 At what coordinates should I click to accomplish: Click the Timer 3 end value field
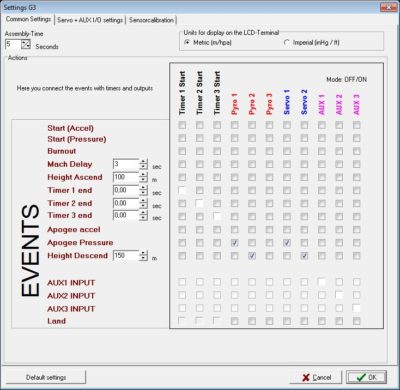[126, 215]
